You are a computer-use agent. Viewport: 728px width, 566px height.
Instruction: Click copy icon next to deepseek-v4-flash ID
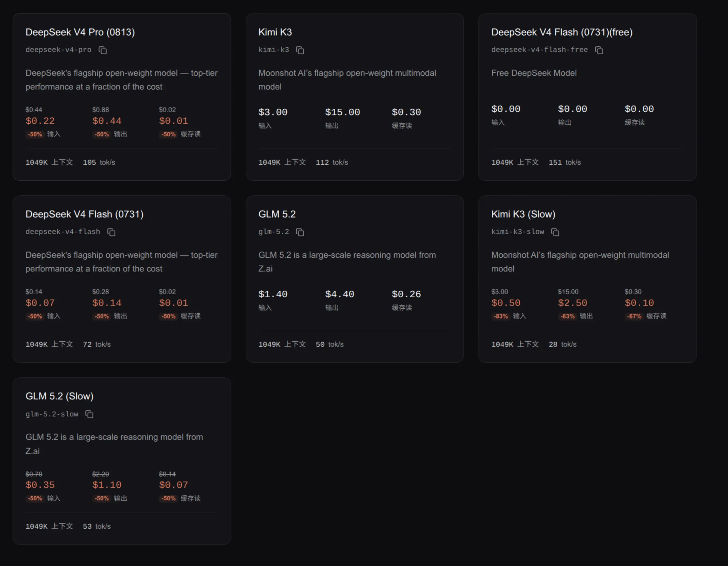(x=111, y=232)
